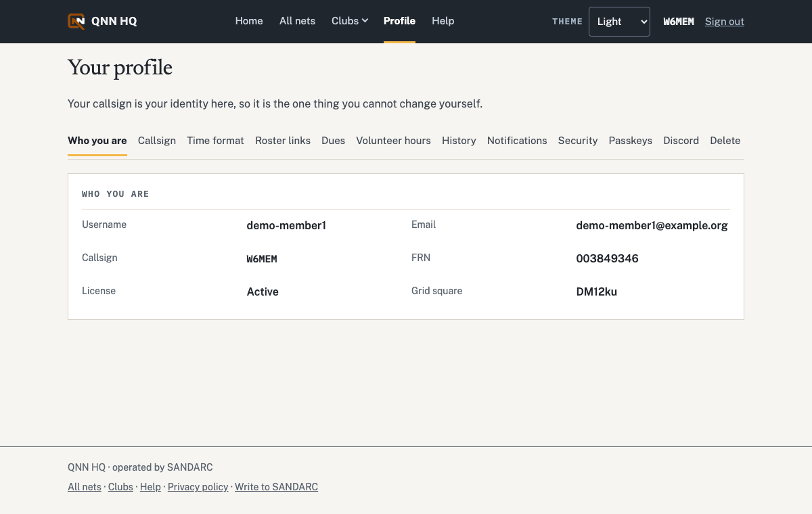Go to Home in the top navigation
Image resolution: width=812 pixels, height=514 pixels.
(x=249, y=21)
